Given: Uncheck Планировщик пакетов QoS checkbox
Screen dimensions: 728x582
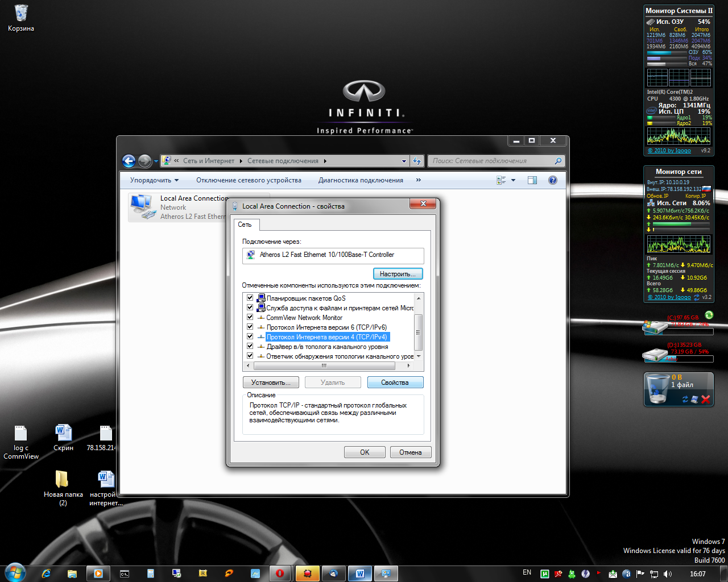Looking at the screenshot, I should coord(250,298).
